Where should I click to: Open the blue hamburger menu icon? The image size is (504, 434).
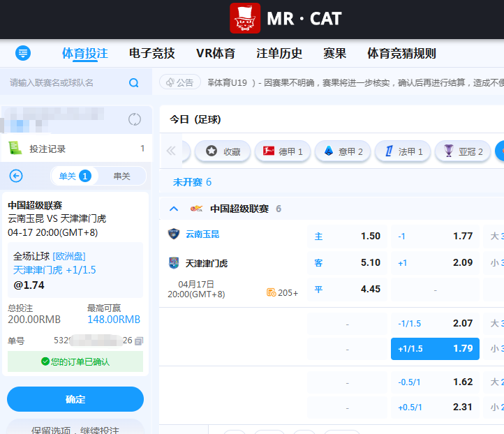click(23, 53)
